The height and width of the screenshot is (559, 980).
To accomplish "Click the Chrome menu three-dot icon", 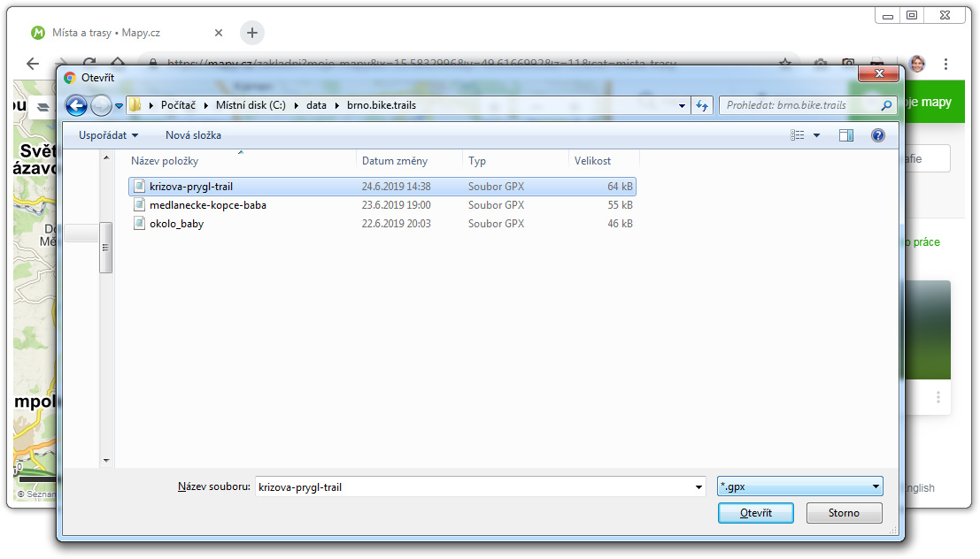I will (x=946, y=64).
